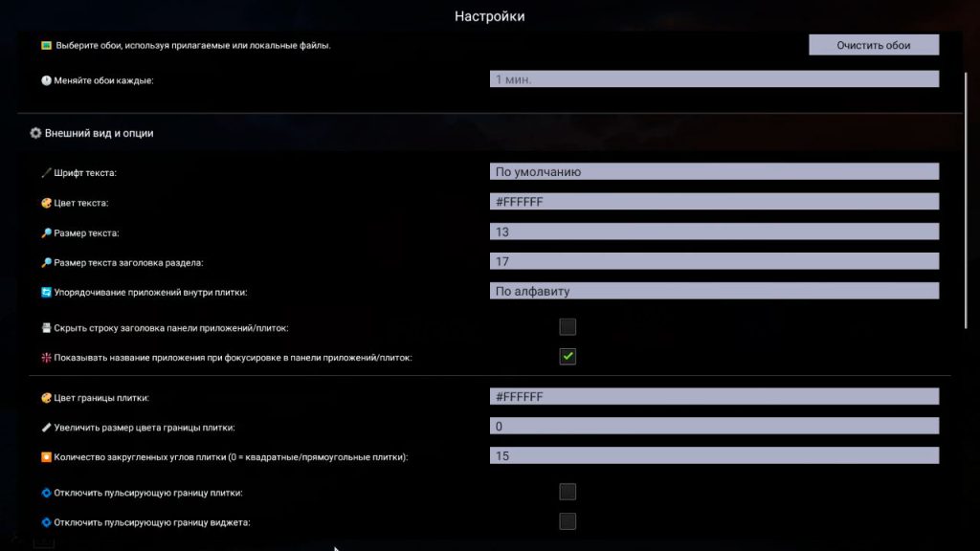This screenshot has height=551, width=980.
Task: Open the wallpaper interval field showing 1 мин.
Action: click(x=714, y=78)
